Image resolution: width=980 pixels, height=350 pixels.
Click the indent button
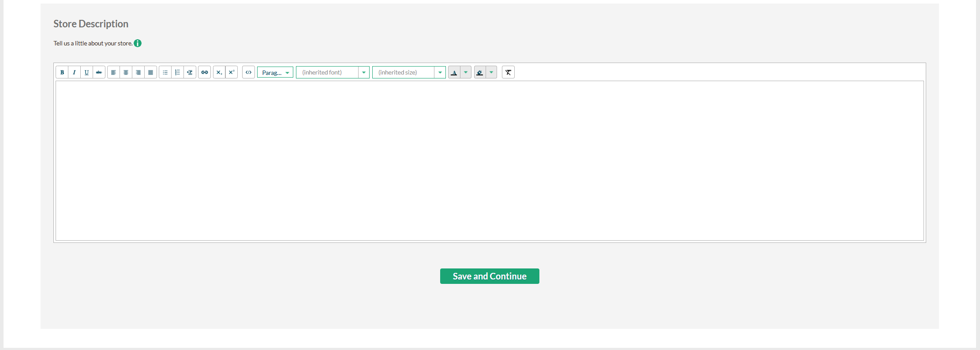(190, 72)
